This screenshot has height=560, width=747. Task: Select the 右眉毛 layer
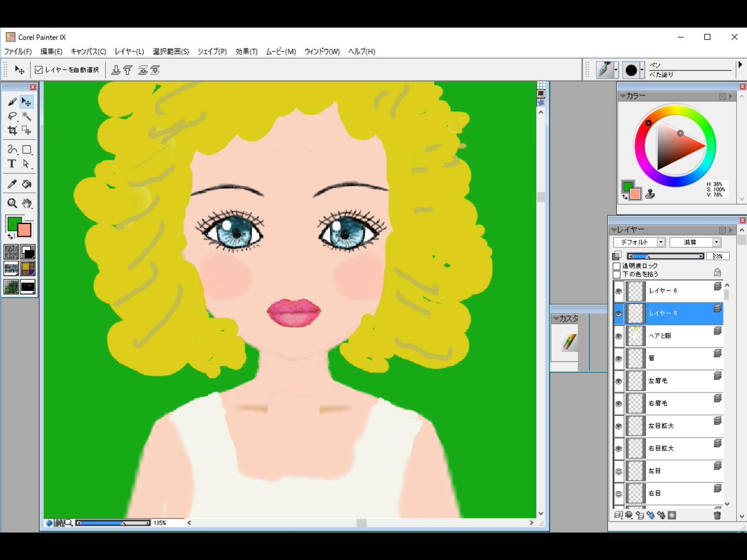coord(668,403)
